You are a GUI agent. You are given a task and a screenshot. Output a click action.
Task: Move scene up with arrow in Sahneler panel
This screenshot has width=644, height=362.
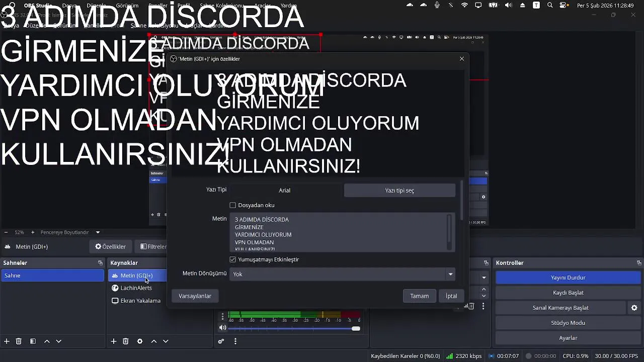[47, 341]
